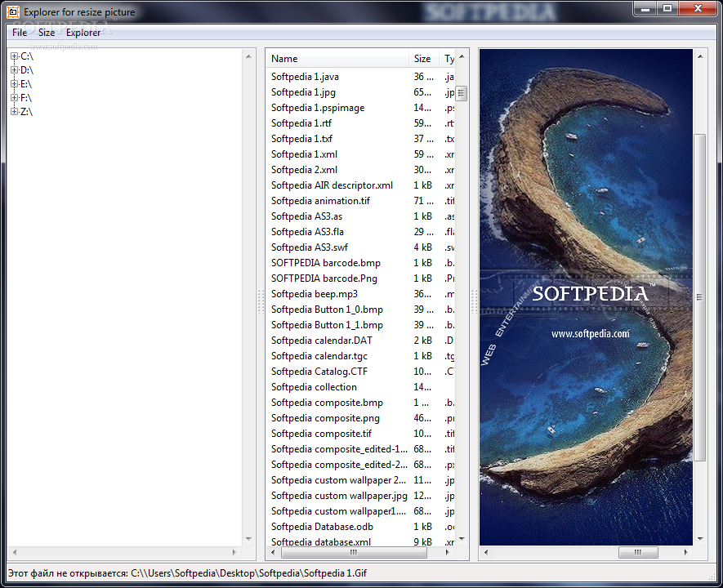
Task: Click file list vertical scrollbar thumb
Action: click(461, 93)
